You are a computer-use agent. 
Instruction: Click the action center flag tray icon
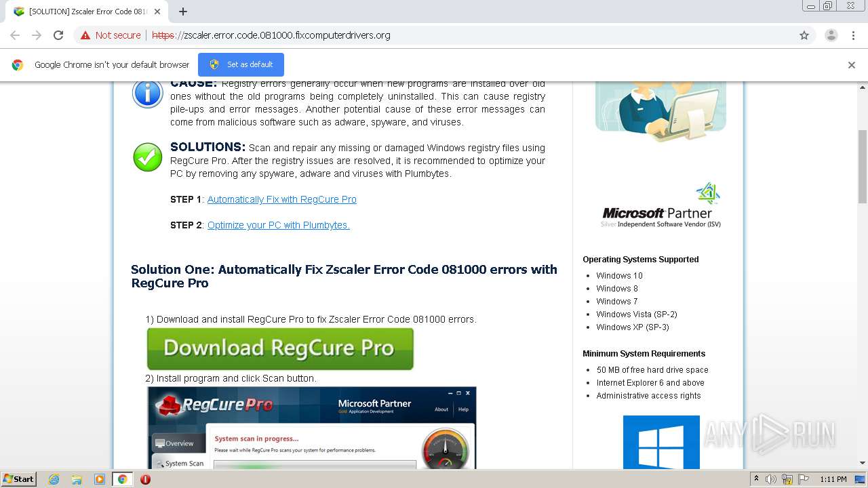click(x=804, y=479)
